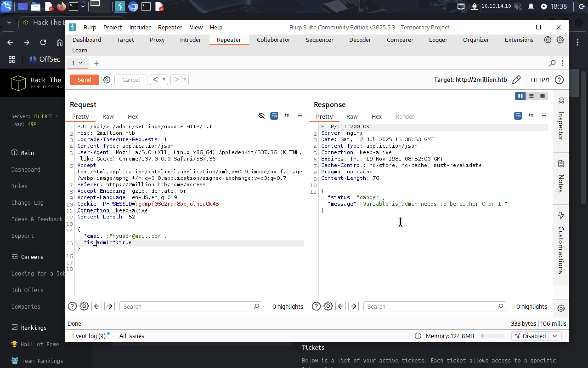Open send options gear next to Send
588x368 pixels.
point(106,80)
